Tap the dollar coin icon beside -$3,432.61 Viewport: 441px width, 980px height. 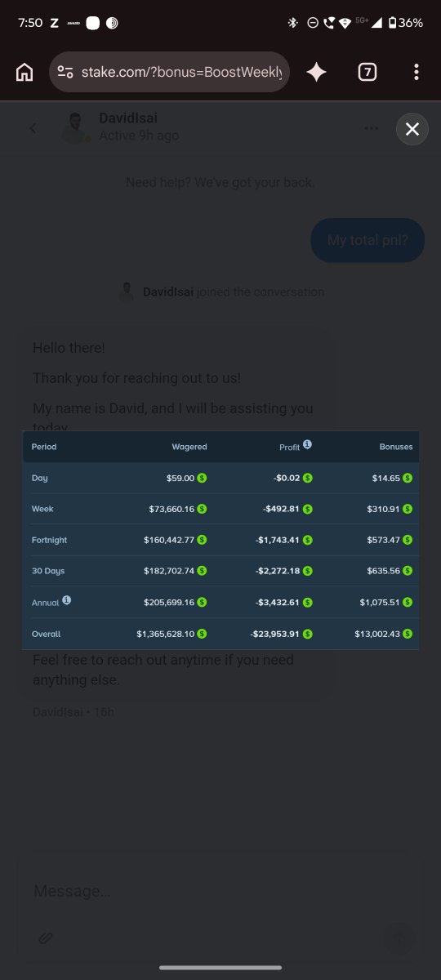[308, 603]
